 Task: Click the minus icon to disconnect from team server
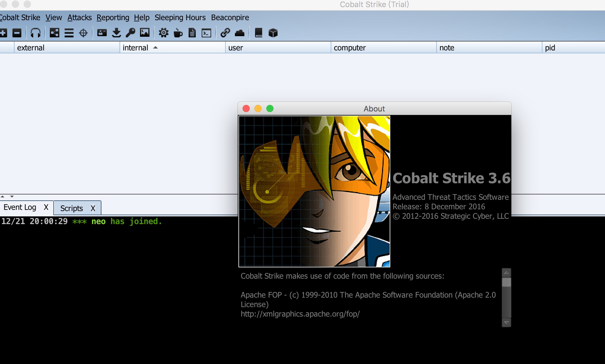pyautogui.click(x=17, y=33)
